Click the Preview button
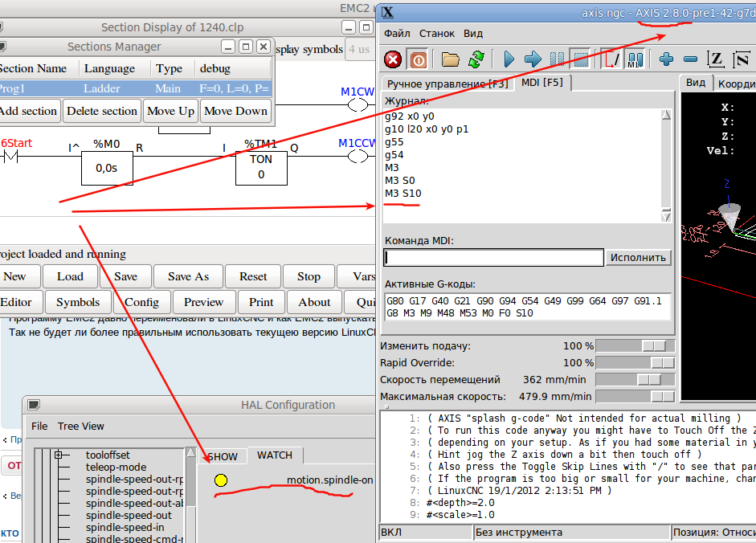This screenshot has width=756, height=543. pyautogui.click(x=203, y=302)
